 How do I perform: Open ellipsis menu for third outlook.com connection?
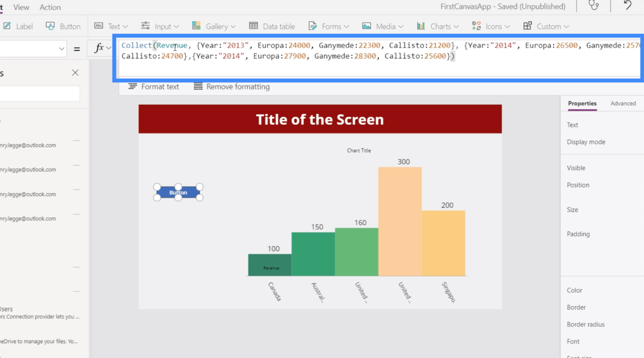coord(76,190)
